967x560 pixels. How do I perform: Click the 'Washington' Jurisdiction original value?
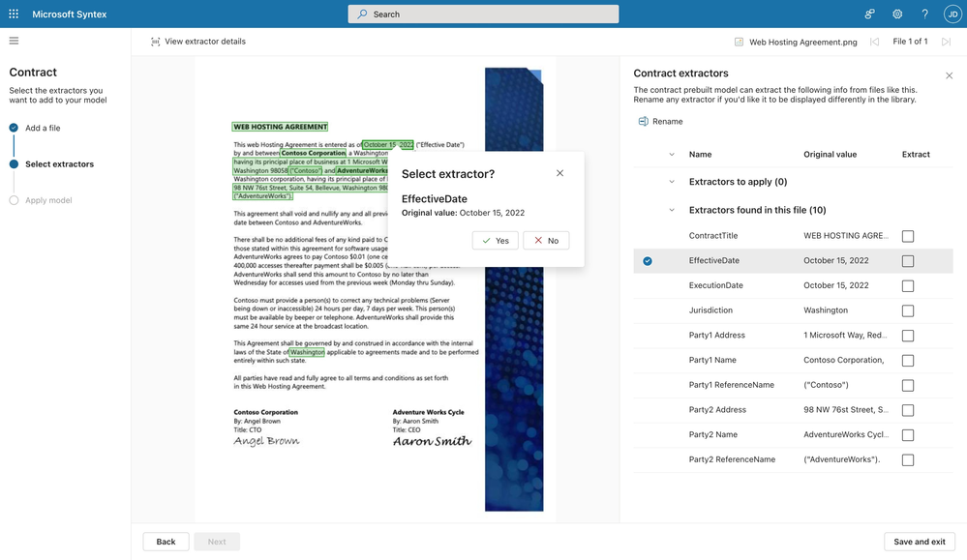[x=825, y=310]
